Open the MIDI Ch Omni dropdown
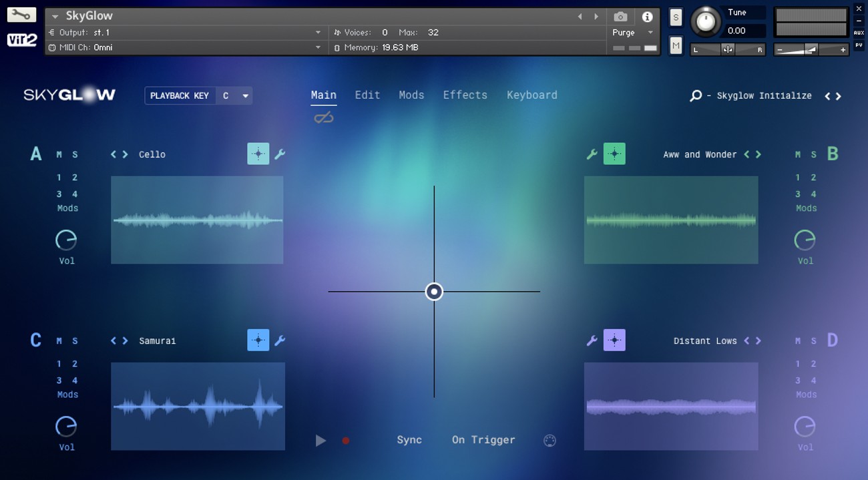Screen dimensions: 868x480 318,47
